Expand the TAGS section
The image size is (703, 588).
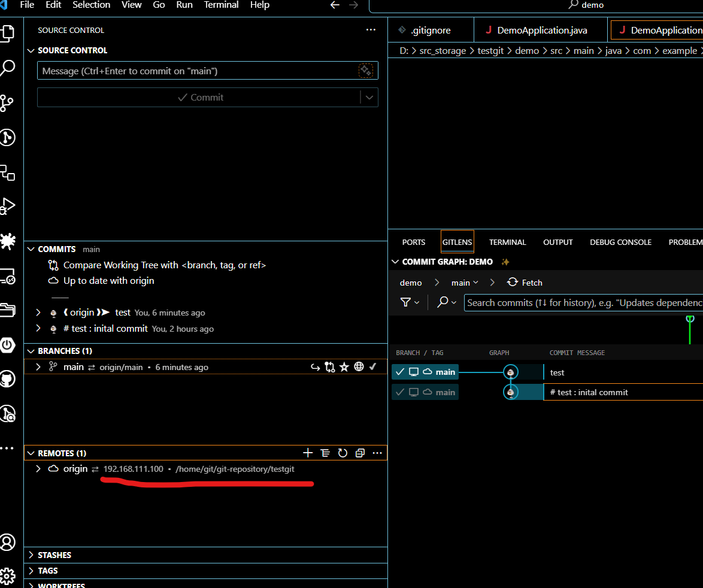(31, 571)
